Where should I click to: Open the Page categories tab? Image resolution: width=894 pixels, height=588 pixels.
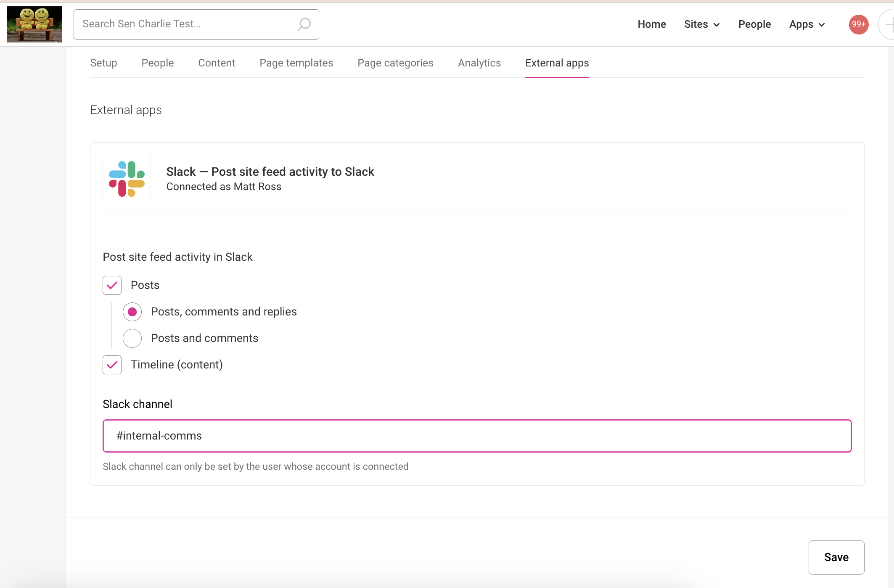pyautogui.click(x=395, y=63)
